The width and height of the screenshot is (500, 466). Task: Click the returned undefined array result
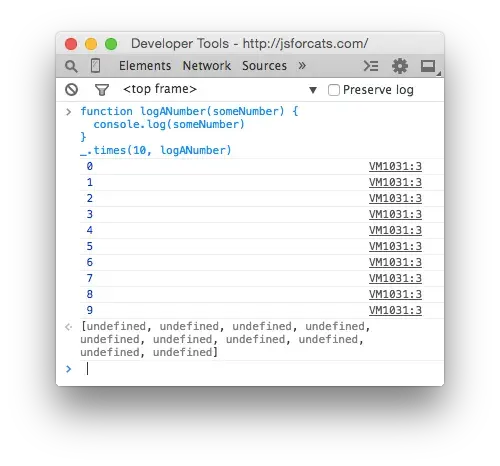point(225,339)
